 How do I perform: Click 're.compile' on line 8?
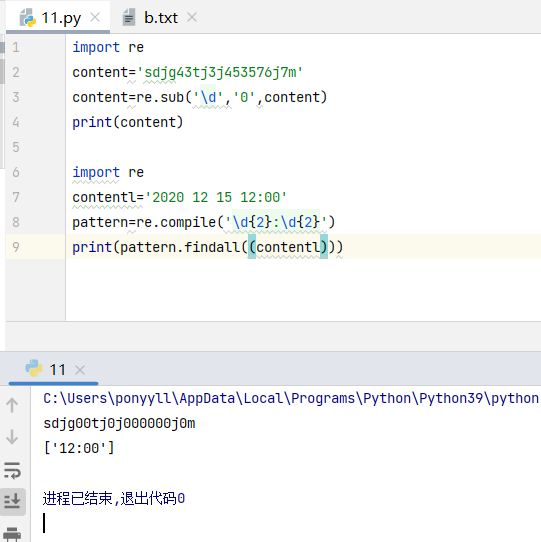pyautogui.click(x=176, y=222)
